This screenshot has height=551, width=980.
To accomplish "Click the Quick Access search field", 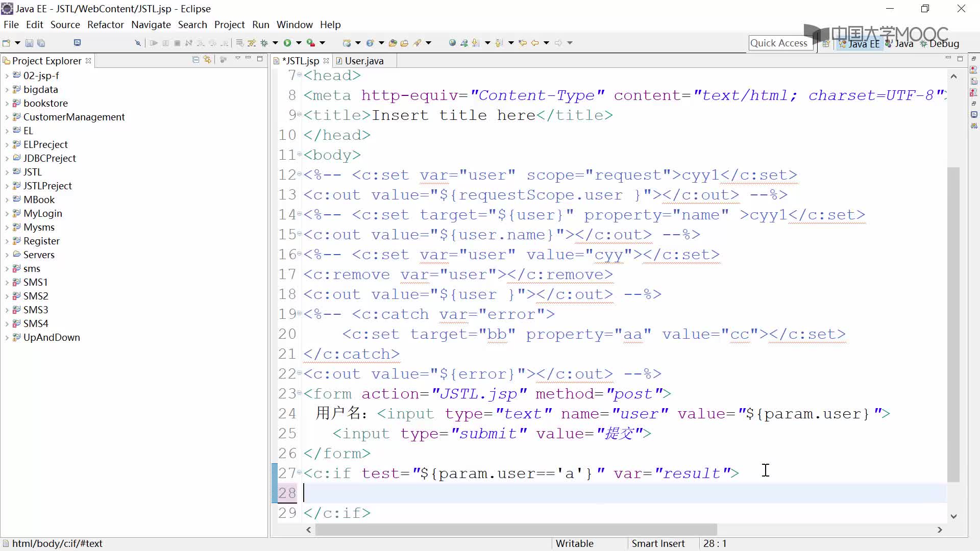I will pyautogui.click(x=780, y=43).
